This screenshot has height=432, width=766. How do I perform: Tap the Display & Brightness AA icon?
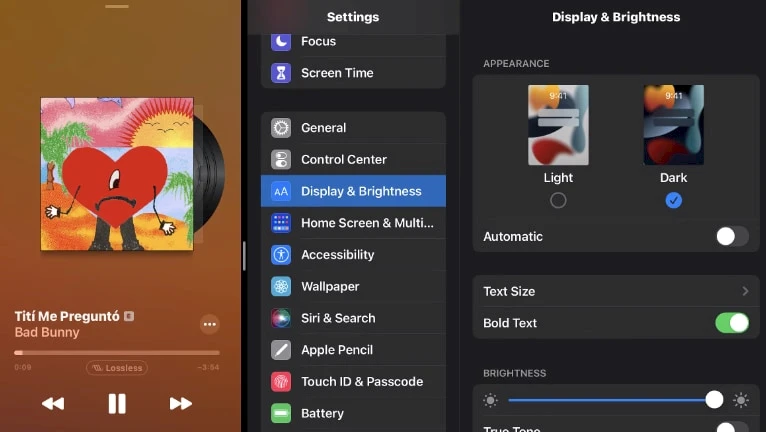coord(281,192)
